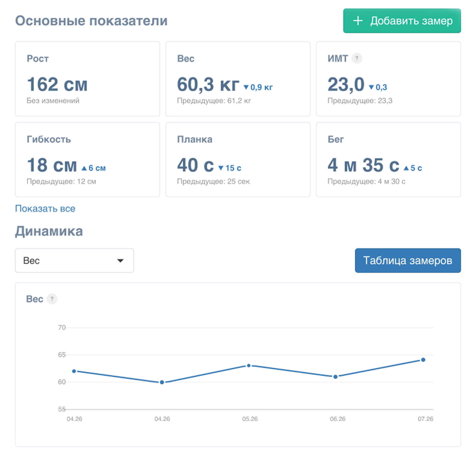This screenshot has width=476, height=462.
Task: Select the Вес 60,3 кг card
Action: (x=238, y=79)
